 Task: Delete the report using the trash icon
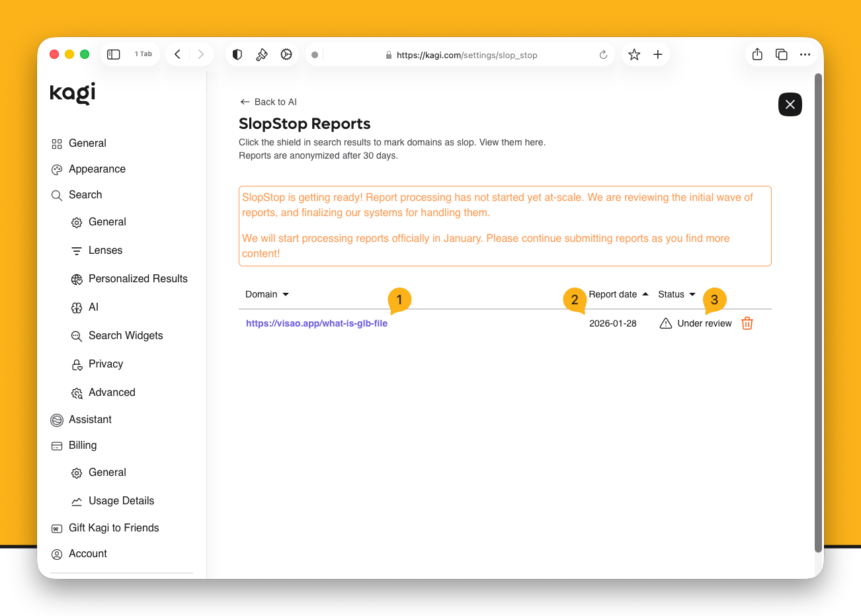click(x=747, y=323)
